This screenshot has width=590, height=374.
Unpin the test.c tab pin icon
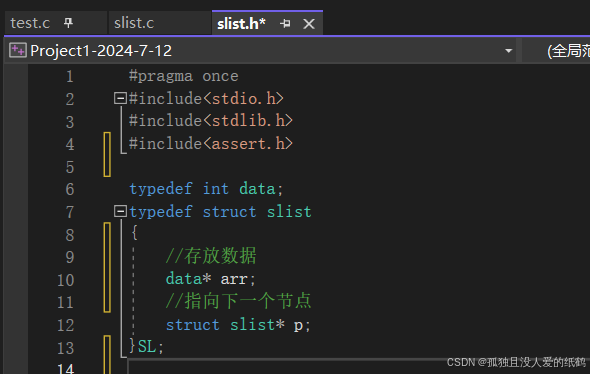point(68,23)
